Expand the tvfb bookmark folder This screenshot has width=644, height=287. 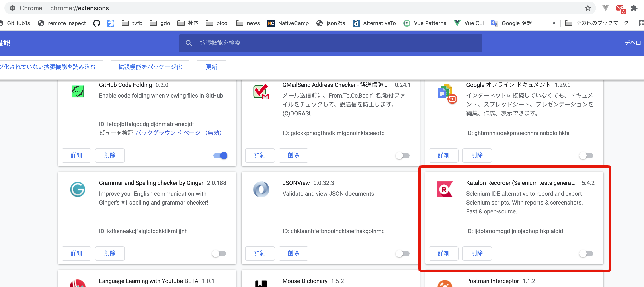coord(132,23)
